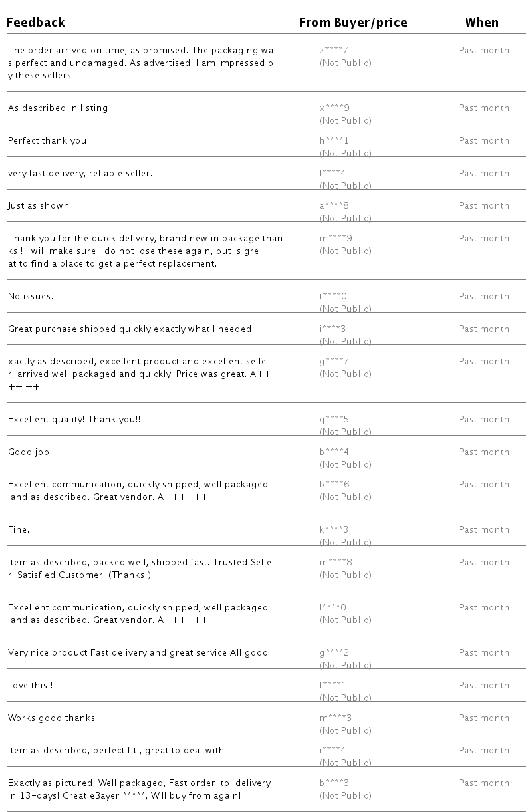Select the 'very fast delivery, reliable seller.' feedback
Screen dimensions: 532x812
[x=80, y=174]
